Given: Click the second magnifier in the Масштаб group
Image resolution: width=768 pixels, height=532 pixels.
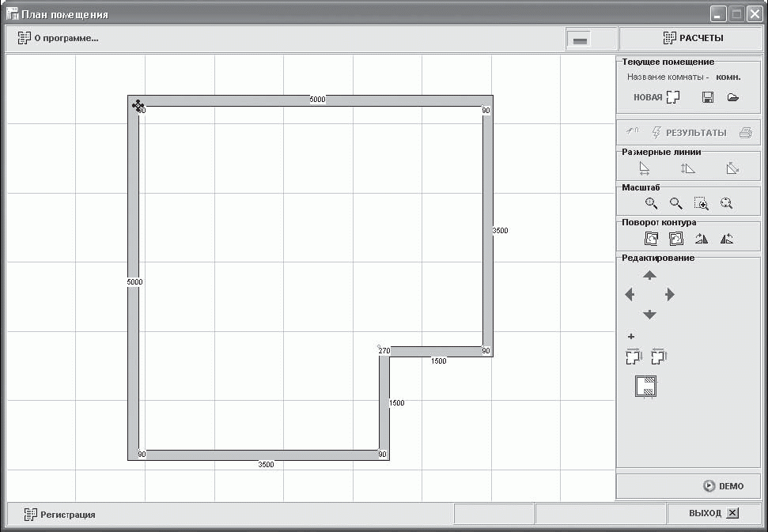Looking at the screenshot, I should pyautogui.click(x=676, y=203).
